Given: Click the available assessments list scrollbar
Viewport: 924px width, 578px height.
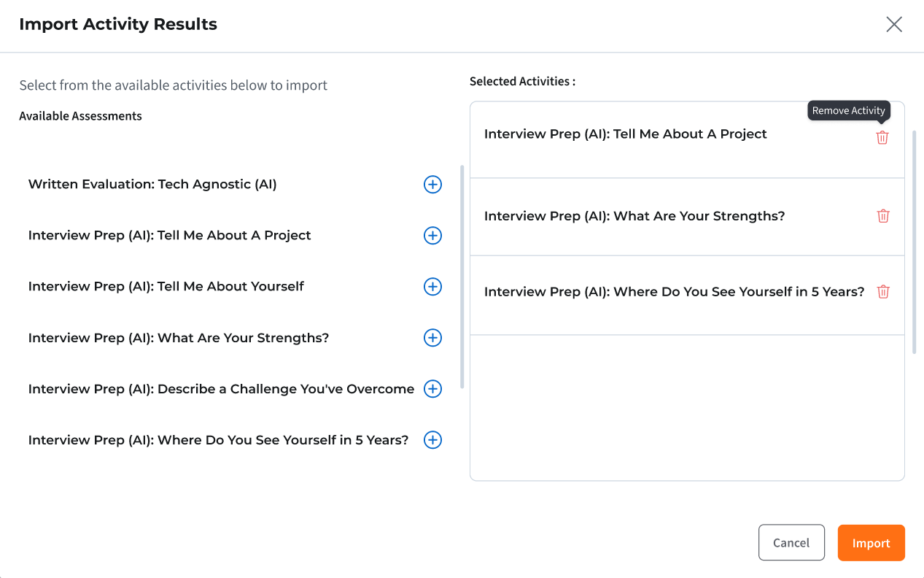Looking at the screenshot, I should (462, 277).
